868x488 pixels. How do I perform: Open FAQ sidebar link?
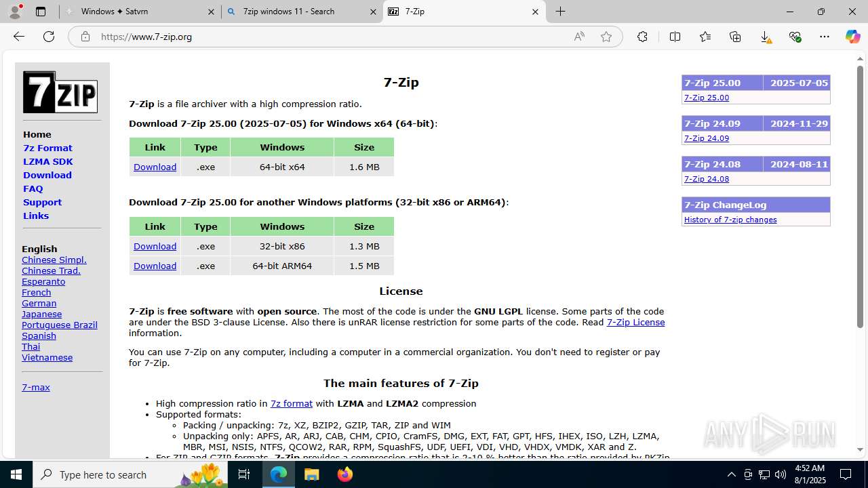33,188
